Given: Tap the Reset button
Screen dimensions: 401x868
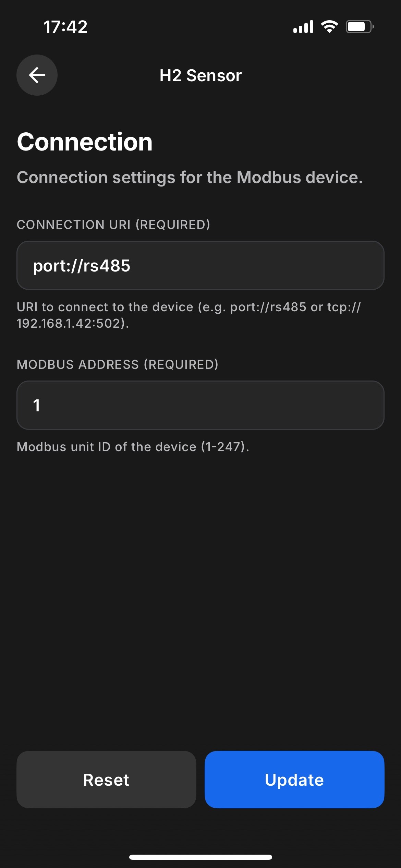Looking at the screenshot, I should coord(106,780).
